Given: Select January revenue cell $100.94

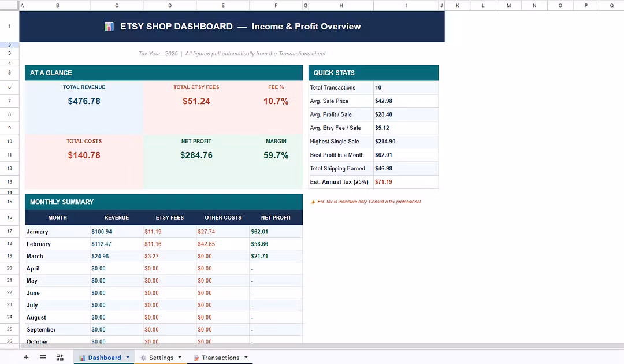Looking at the screenshot, I should click(x=117, y=232).
